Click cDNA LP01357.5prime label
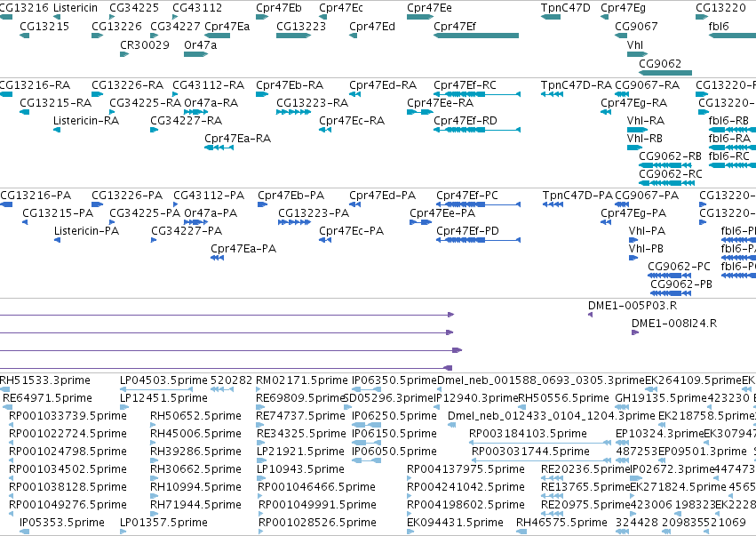This screenshot has width=756, height=536. tap(164, 523)
